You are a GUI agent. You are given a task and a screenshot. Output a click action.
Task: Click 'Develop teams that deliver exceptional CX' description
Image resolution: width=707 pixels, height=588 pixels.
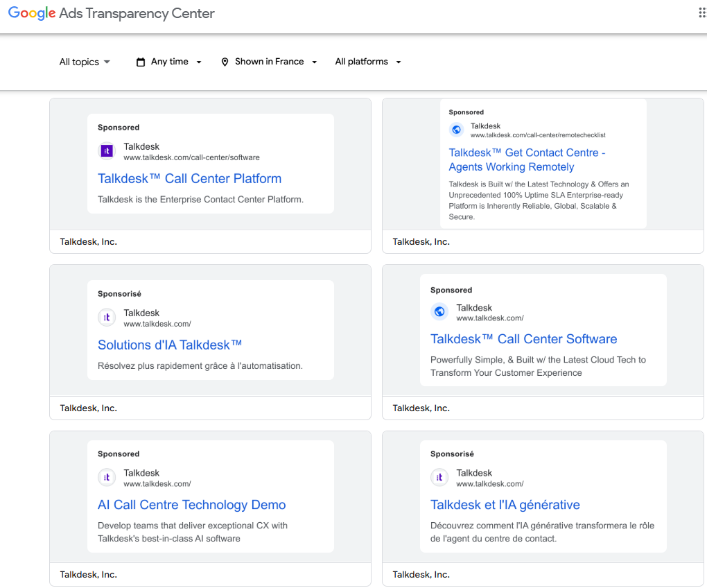193,532
